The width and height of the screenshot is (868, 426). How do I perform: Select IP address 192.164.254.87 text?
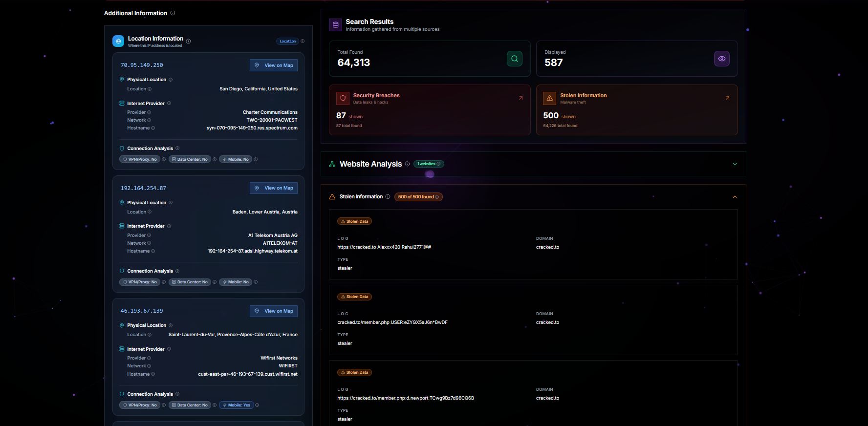[143, 188]
